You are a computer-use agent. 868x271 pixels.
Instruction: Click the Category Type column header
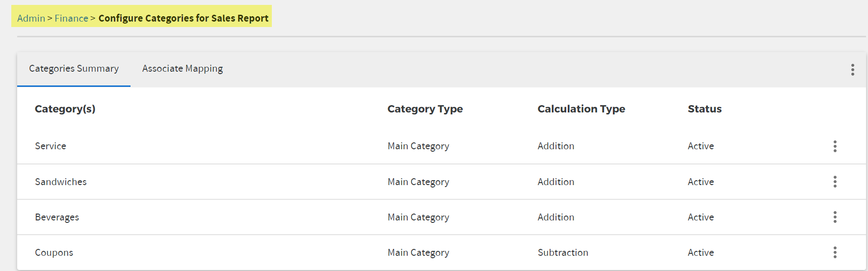click(425, 109)
